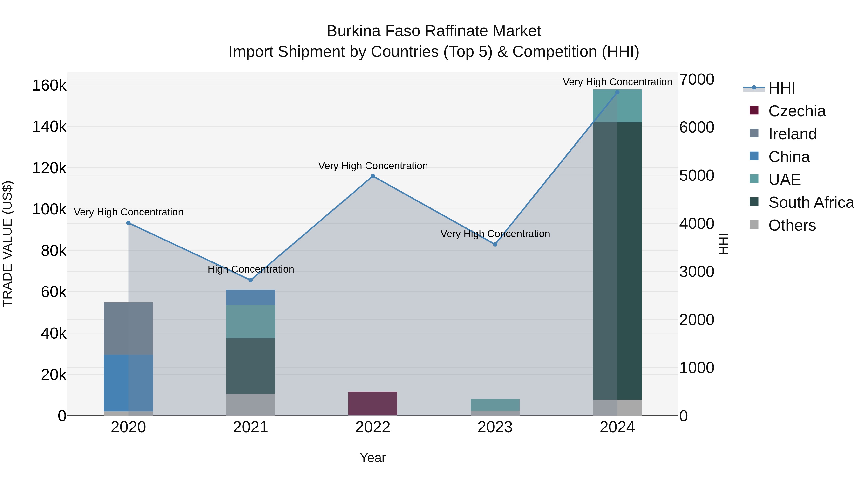The image size is (868, 488).
Task: Select the Ireland bar segment in 2020
Action: (x=128, y=328)
